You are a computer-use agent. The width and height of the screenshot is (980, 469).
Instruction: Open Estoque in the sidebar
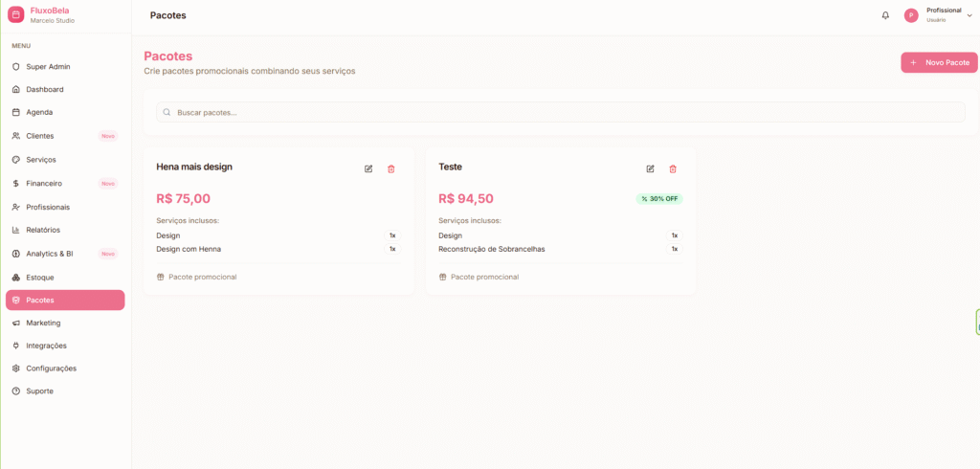click(x=40, y=278)
